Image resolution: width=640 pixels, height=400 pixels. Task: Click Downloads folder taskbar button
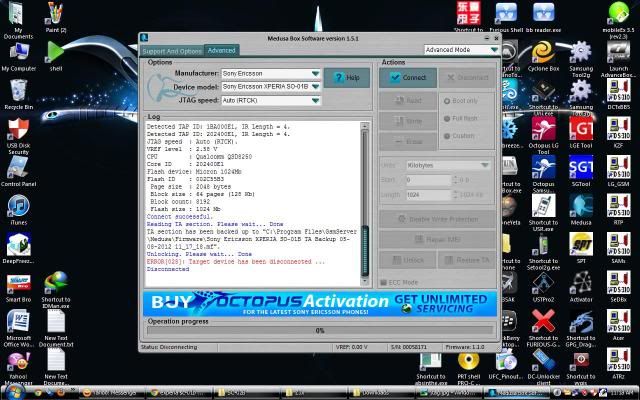380,393
